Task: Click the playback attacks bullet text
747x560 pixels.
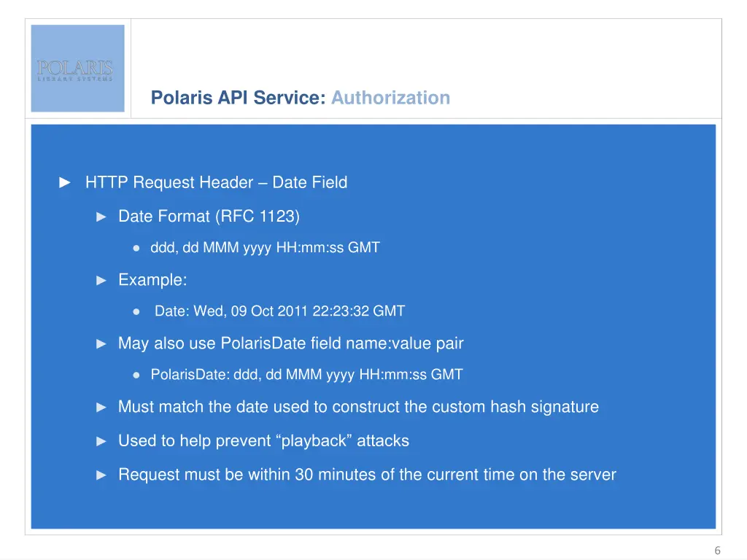Action: click(263, 441)
